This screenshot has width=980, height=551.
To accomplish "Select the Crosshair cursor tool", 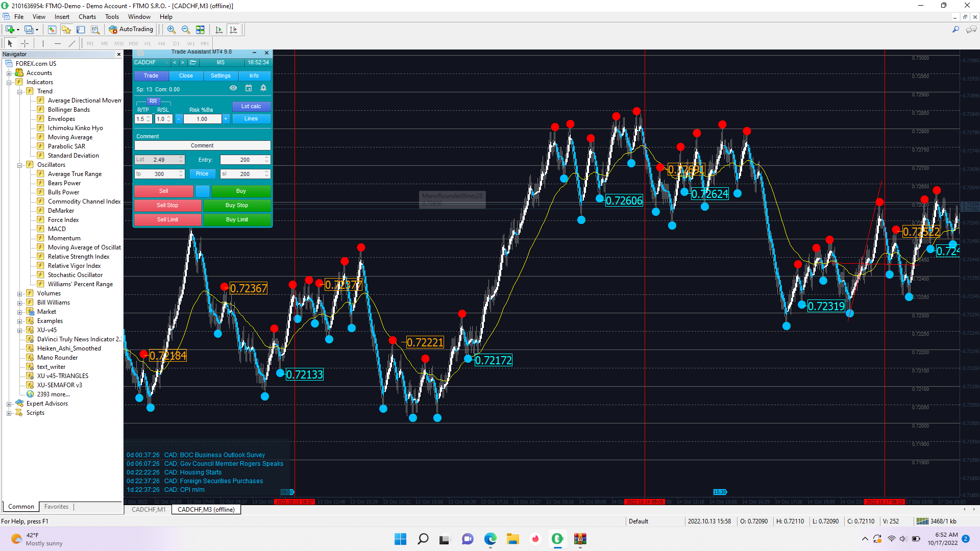I will point(24,44).
